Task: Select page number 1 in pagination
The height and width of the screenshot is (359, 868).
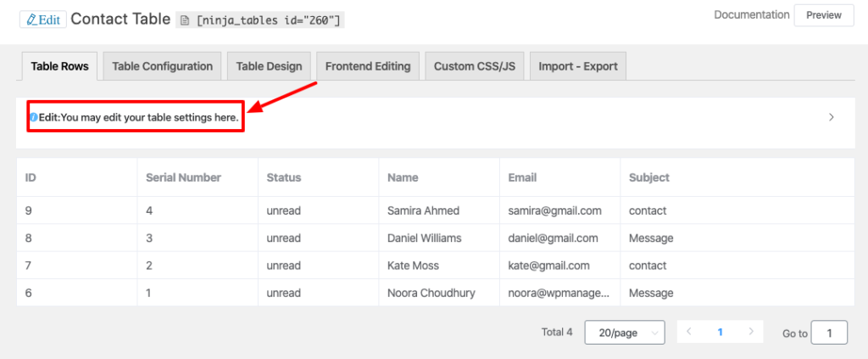Action: coord(720,332)
